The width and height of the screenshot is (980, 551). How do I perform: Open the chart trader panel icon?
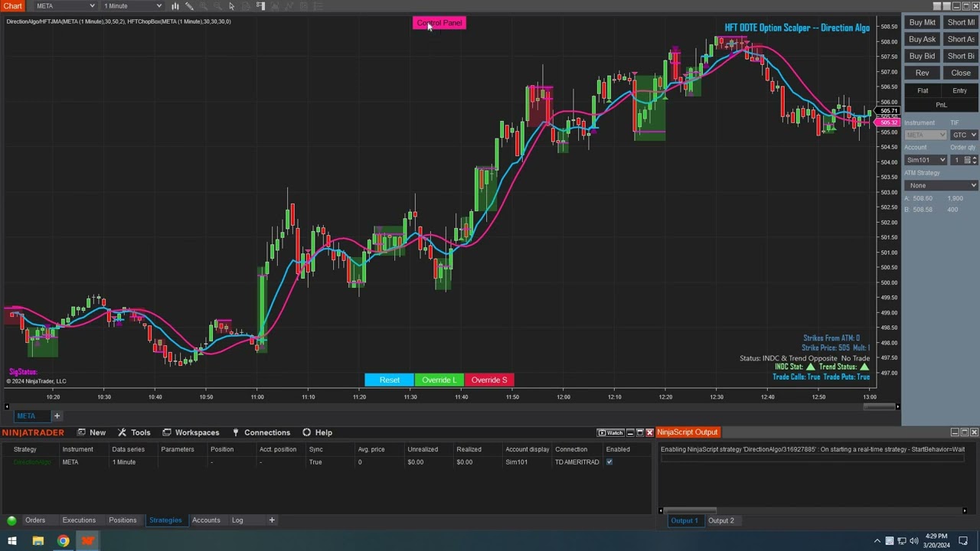click(x=260, y=6)
